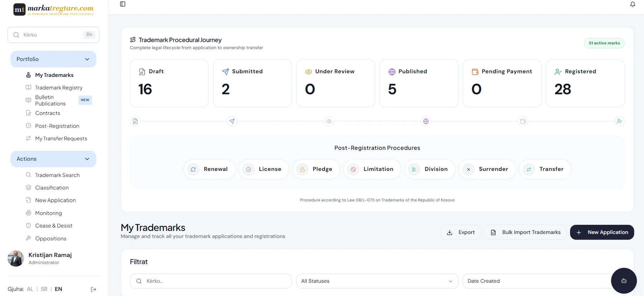Click Bulk Import Trademarks button
The width and height of the screenshot is (644, 296).
click(525, 232)
